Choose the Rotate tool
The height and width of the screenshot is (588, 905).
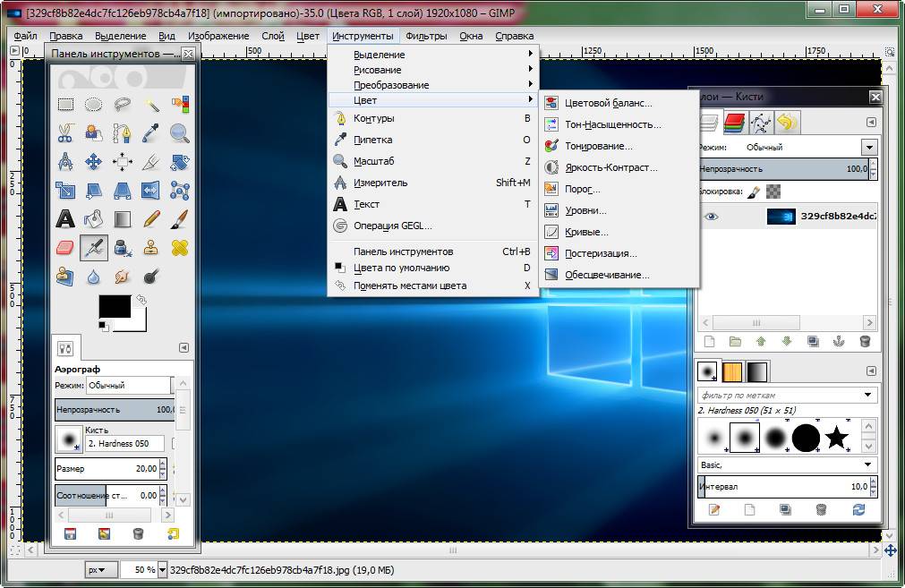click(180, 162)
